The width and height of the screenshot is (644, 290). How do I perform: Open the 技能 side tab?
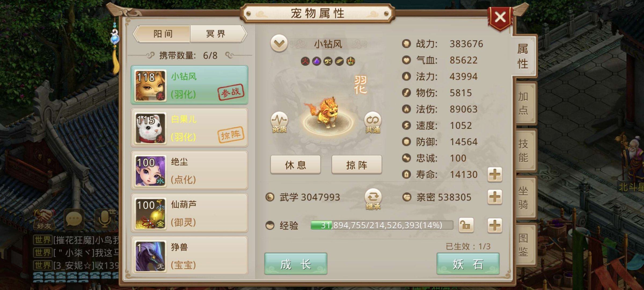click(x=524, y=151)
